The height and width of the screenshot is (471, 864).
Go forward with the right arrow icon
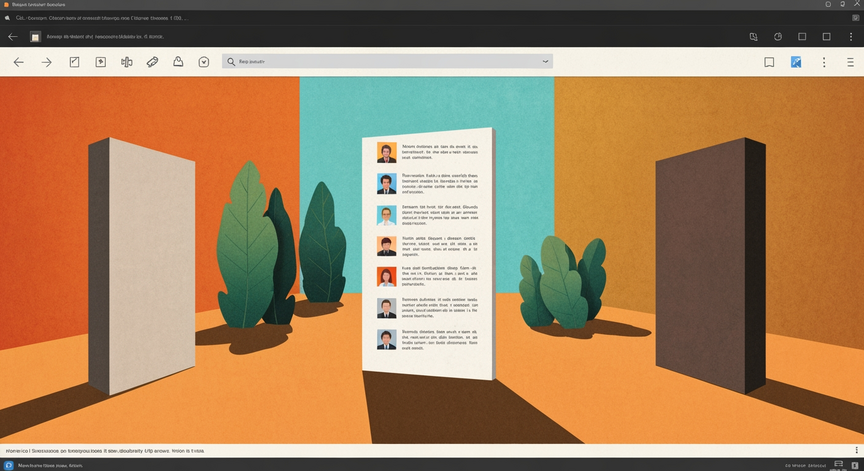47,62
